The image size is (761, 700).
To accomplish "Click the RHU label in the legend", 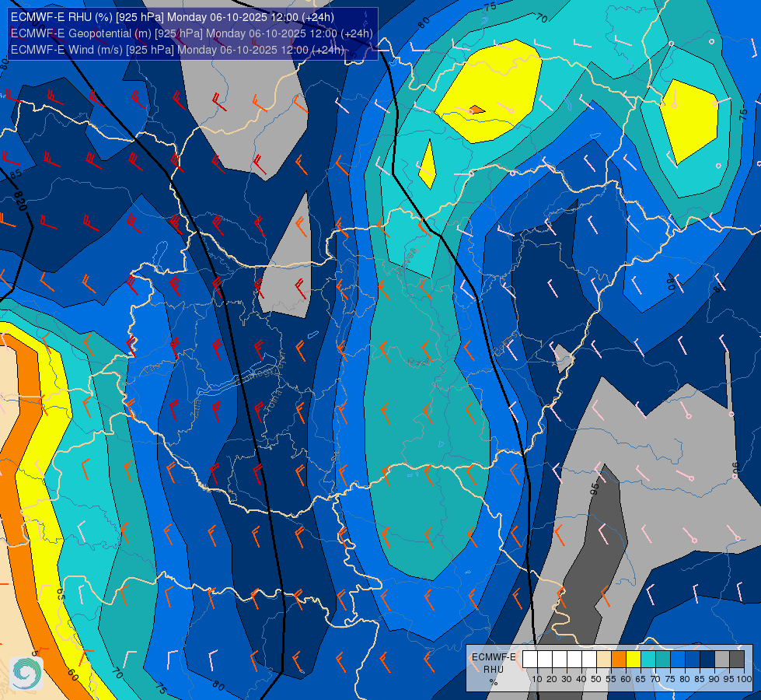I will click(x=494, y=670).
